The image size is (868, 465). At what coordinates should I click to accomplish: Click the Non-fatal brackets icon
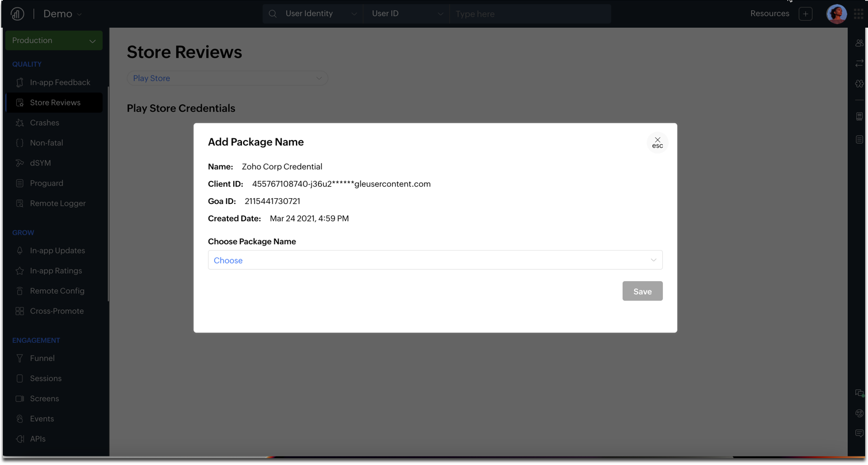coord(20,143)
